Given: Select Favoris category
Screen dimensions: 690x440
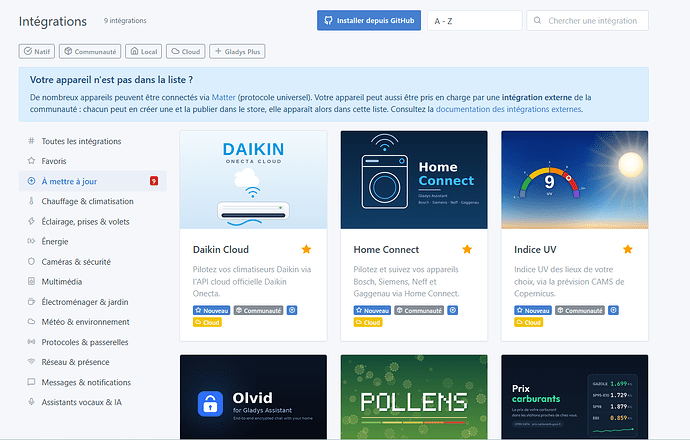Looking at the screenshot, I should pos(92,161).
